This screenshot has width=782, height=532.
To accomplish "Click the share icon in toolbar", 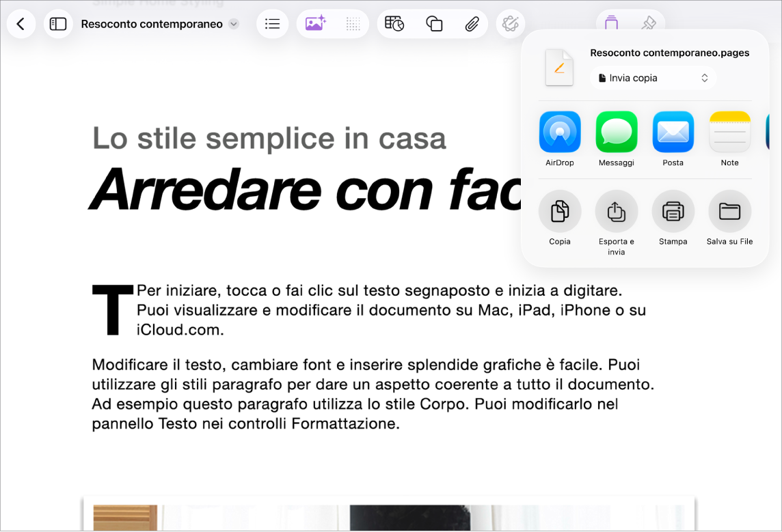I will (x=611, y=22).
